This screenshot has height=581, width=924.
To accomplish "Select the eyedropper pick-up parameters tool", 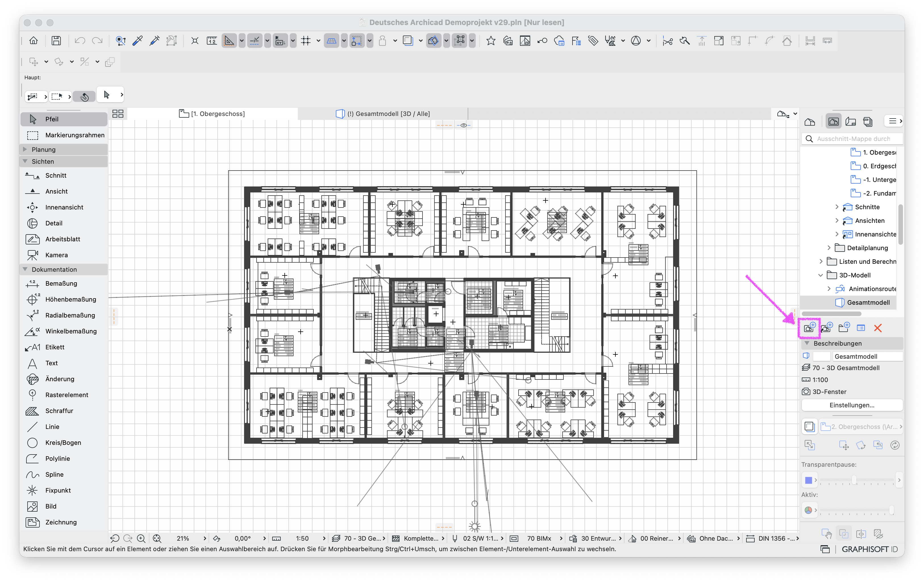I will [x=137, y=41].
